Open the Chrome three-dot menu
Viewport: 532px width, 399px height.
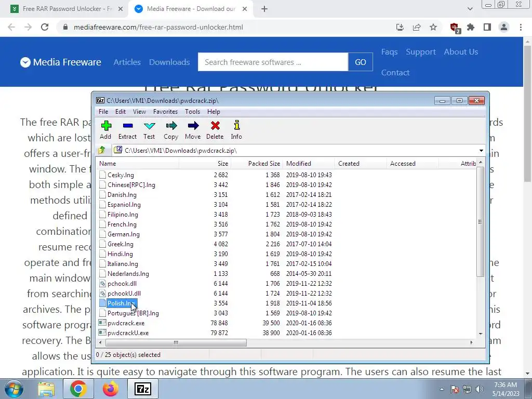[521, 27]
